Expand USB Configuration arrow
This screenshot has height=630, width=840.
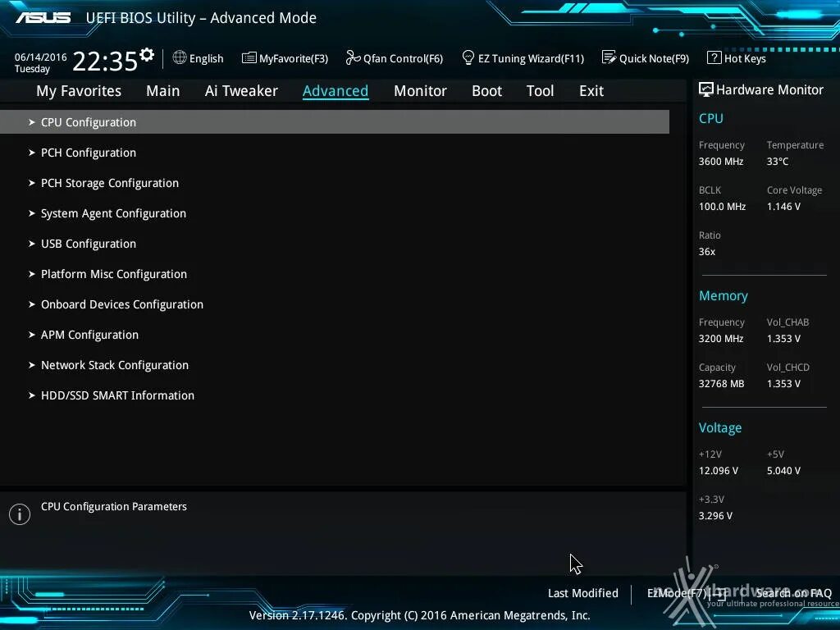32,244
